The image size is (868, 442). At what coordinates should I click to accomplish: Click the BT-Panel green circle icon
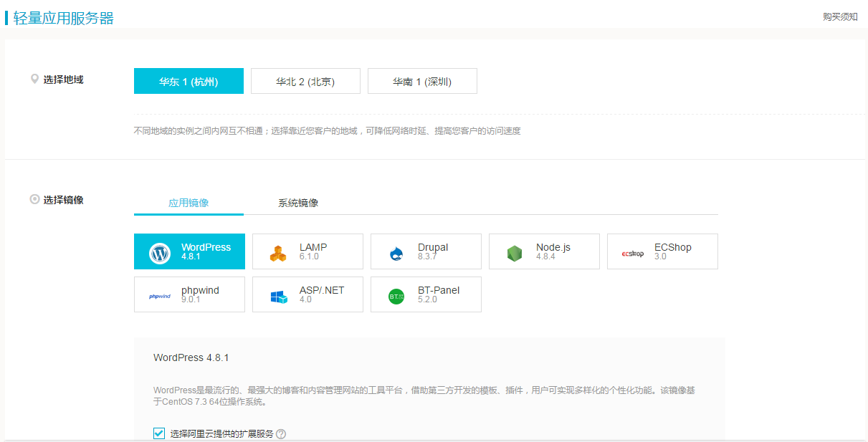[x=396, y=296]
